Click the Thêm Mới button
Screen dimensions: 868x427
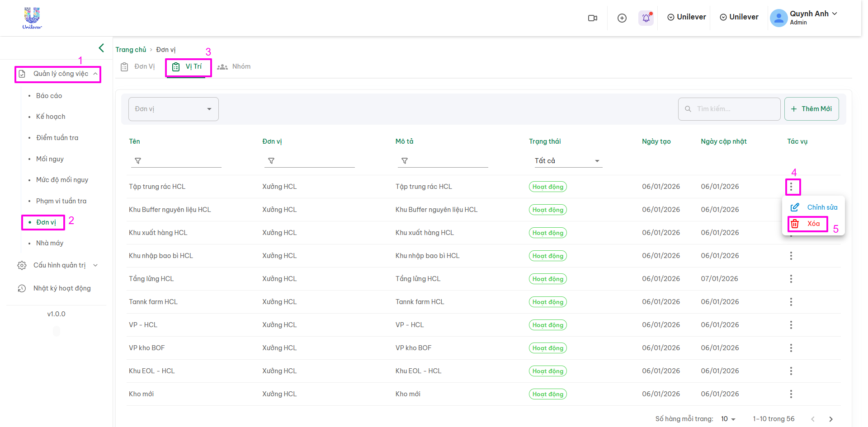811,109
